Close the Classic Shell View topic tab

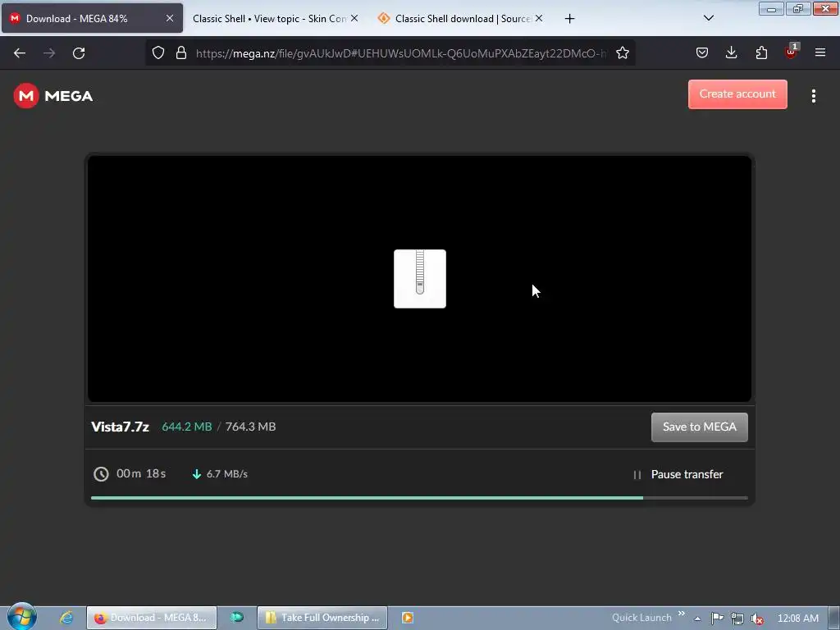point(354,18)
